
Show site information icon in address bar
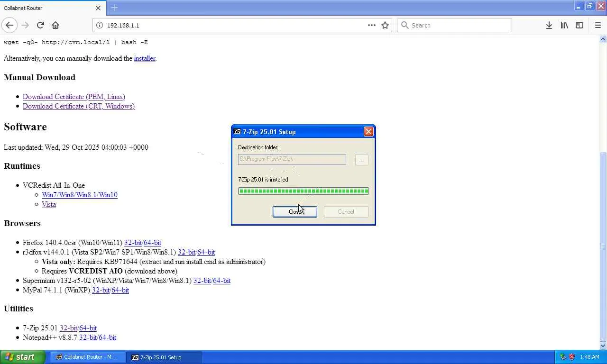coord(100,25)
